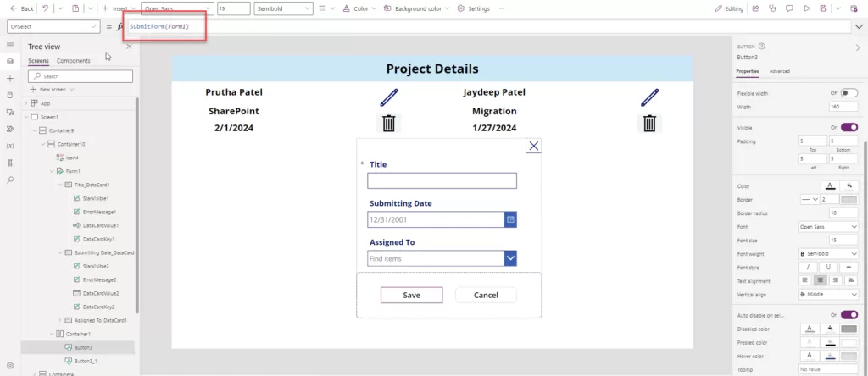The width and height of the screenshot is (868, 376).
Task: Open the Assigned To dropdown
Action: [x=510, y=258]
